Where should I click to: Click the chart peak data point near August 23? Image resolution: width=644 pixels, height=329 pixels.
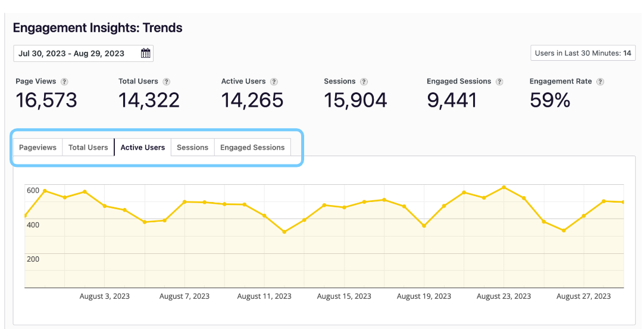point(504,187)
